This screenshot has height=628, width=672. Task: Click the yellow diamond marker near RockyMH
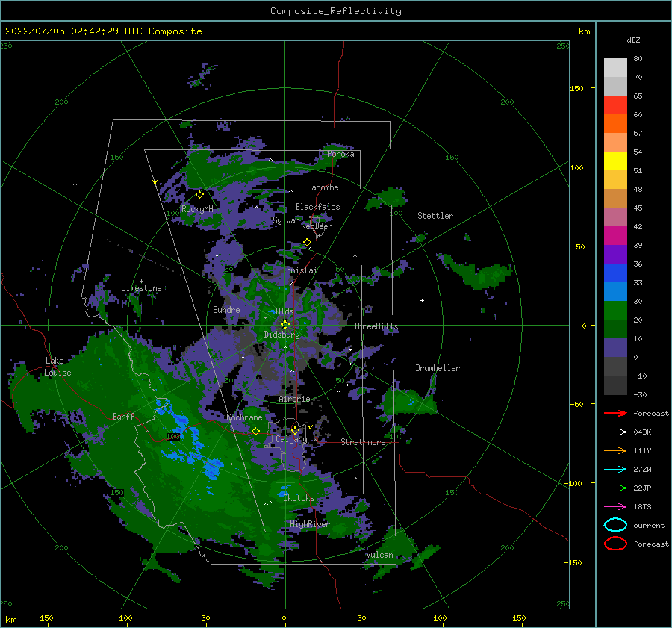pyautogui.click(x=199, y=195)
